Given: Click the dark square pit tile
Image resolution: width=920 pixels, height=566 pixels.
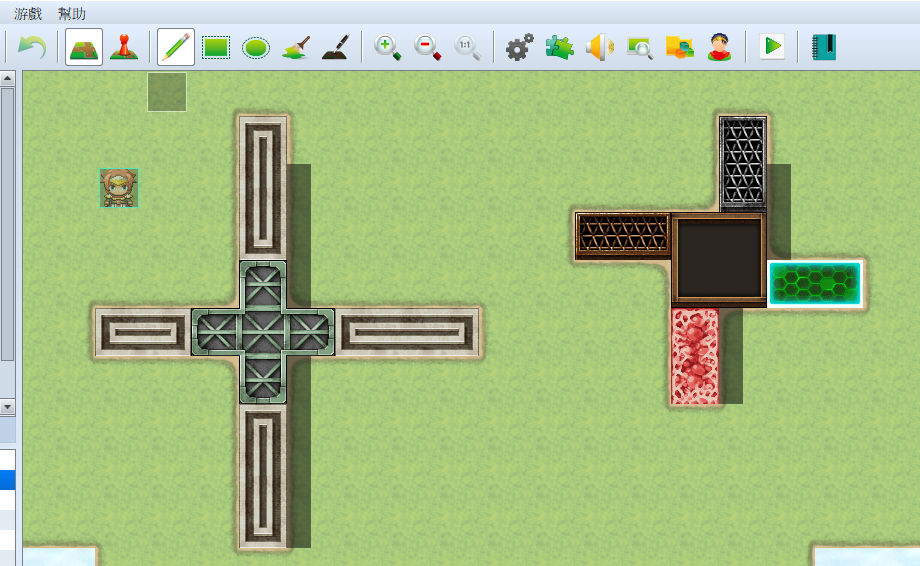Looking at the screenshot, I should pos(719,260).
